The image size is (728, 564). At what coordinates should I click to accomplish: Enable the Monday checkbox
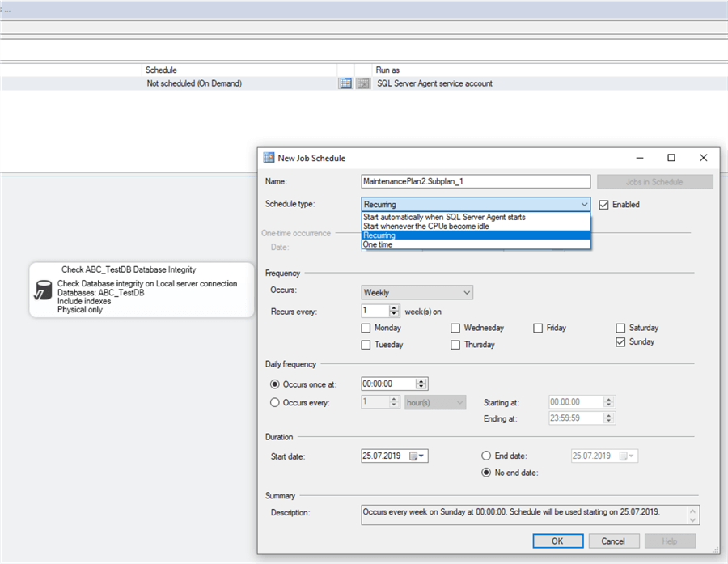[x=366, y=329]
